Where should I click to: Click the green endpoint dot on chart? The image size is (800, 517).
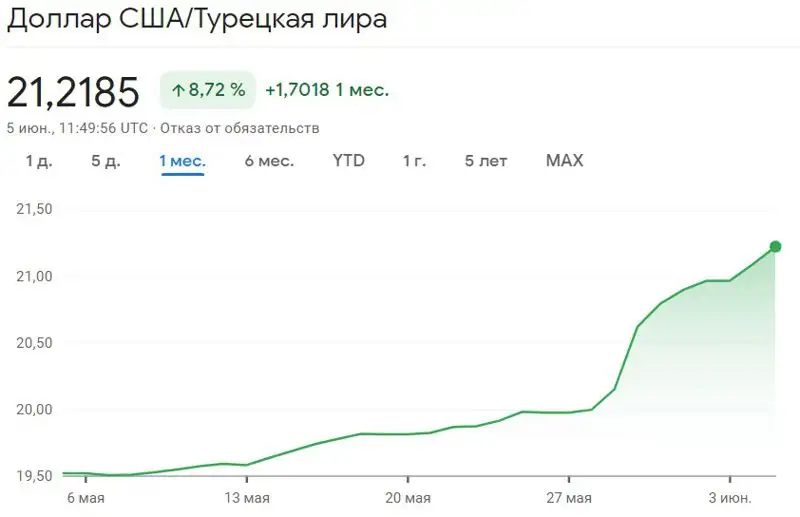point(775,246)
